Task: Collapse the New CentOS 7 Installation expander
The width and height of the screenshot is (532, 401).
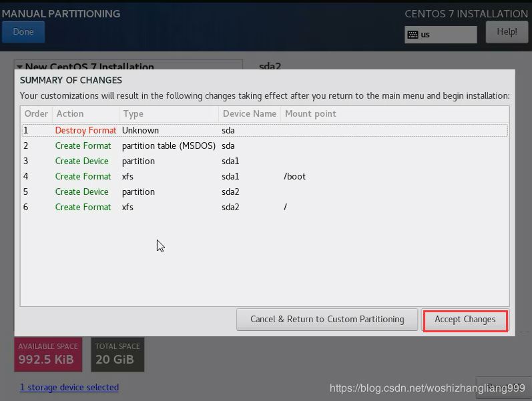Action: (20, 66)
